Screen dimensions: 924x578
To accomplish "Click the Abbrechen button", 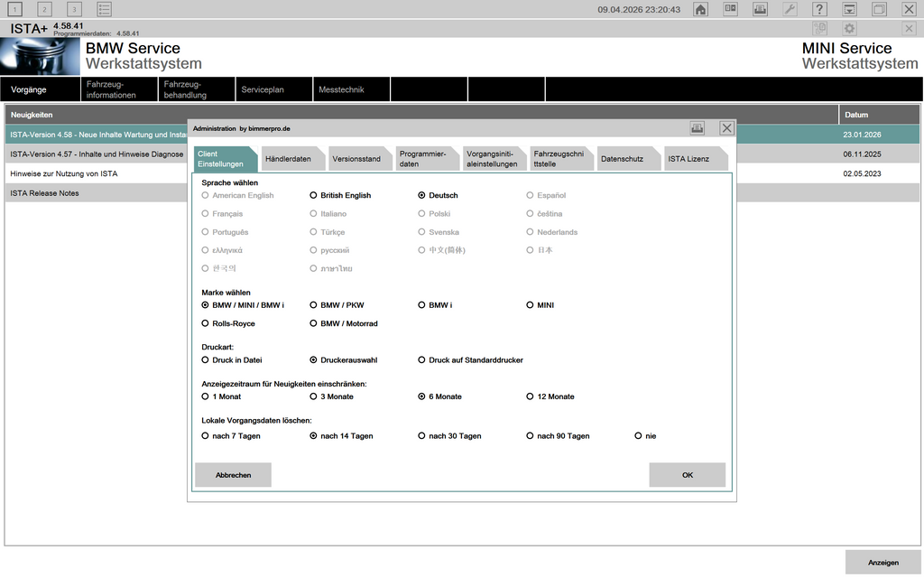I will [x=233, y=475].
